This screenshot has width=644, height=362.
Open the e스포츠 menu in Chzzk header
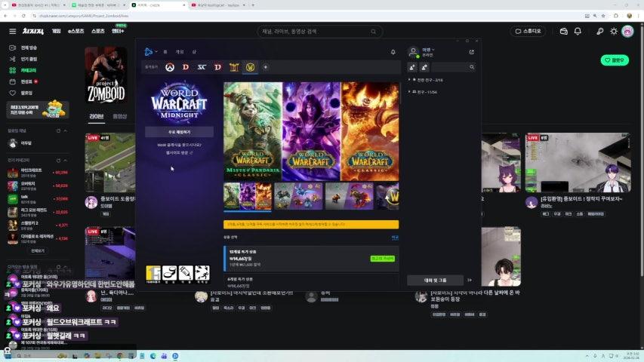tap(76, 31)
